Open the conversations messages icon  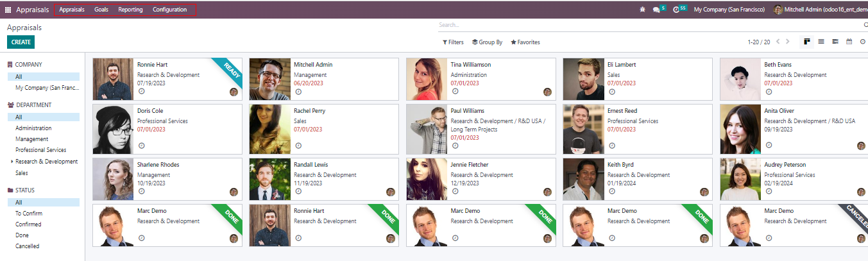tap(656, 10)
